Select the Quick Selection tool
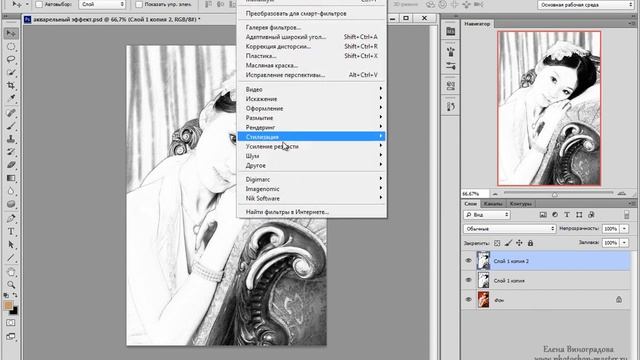The width and height of the screenshot is (640, 360). click(x=11, y=73)
